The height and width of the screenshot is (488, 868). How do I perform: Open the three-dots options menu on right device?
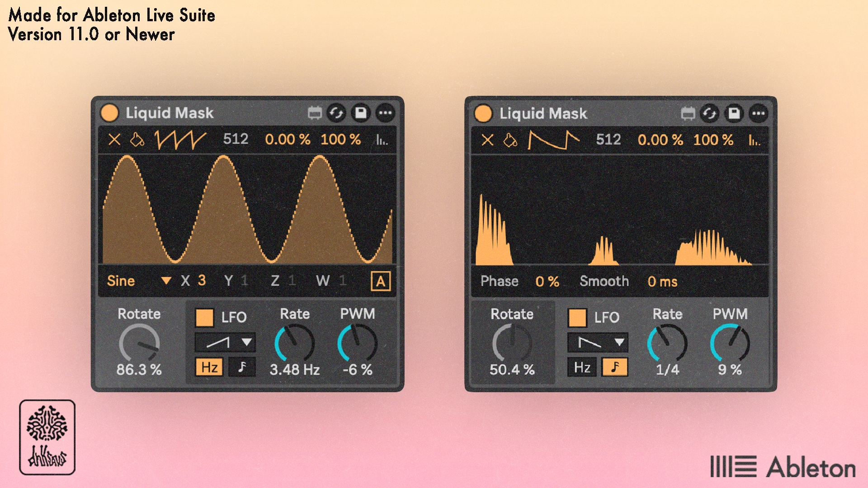759,113
